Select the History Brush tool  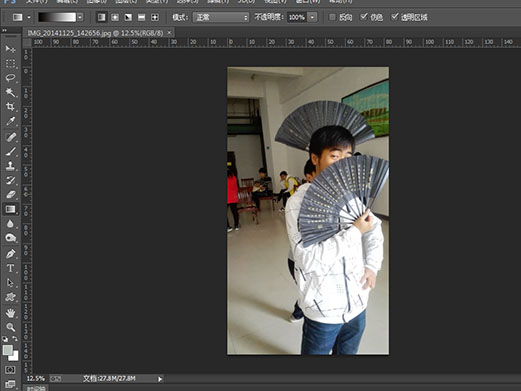click(x=10, y=180)
